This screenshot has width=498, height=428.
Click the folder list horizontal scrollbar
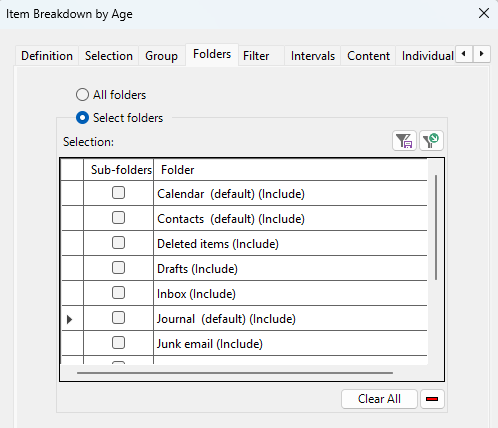pyautogui.click(x=235, y=373)
